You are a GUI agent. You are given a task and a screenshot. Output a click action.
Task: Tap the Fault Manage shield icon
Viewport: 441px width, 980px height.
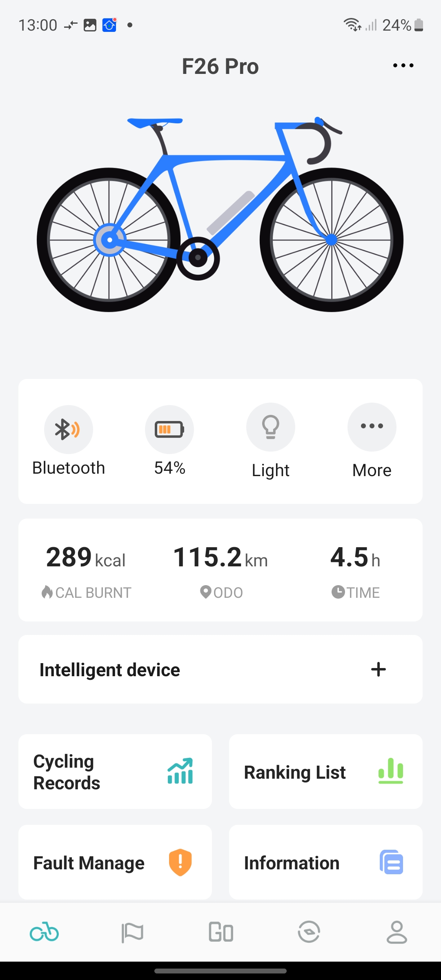point(180,862)
